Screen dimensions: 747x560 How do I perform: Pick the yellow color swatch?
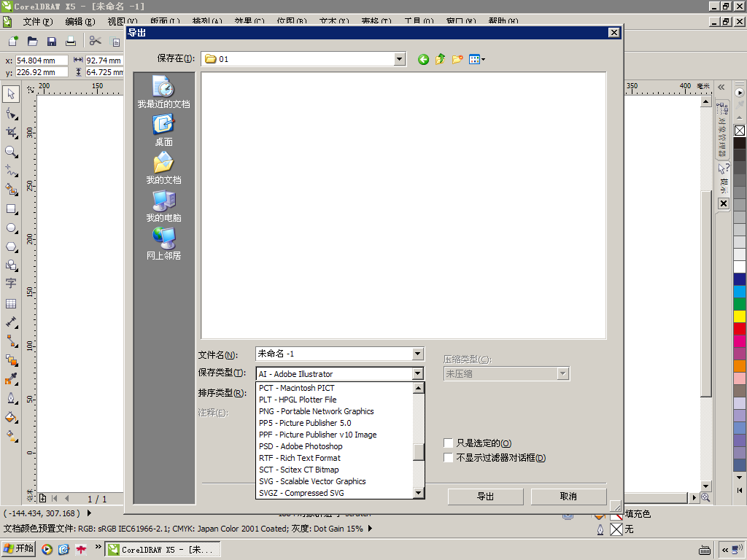coord(740,316)
